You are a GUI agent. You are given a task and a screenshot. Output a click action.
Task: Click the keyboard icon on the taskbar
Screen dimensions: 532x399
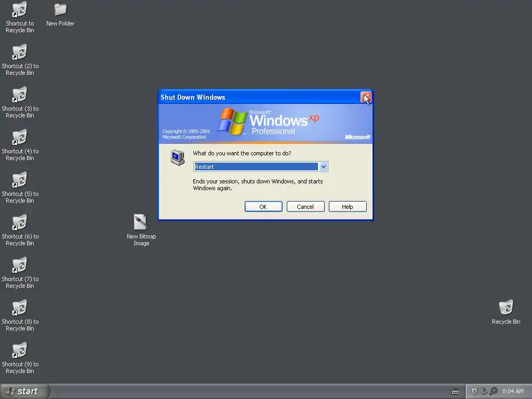coord(455,392)
